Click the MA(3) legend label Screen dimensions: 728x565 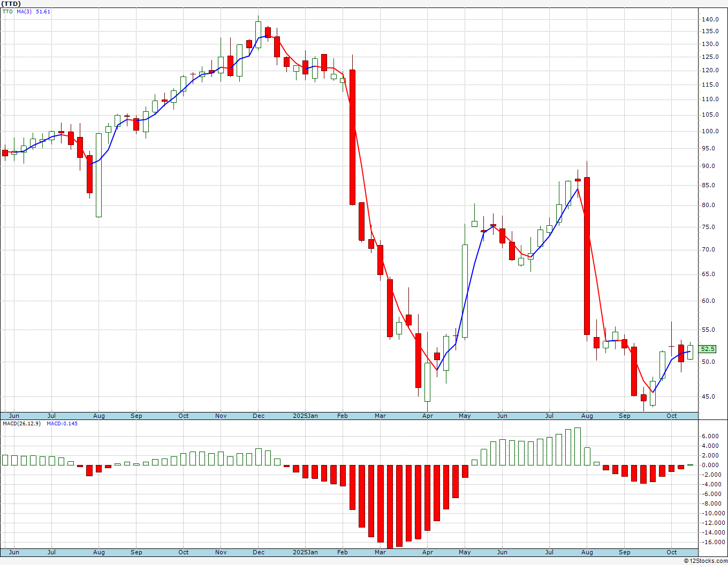[24, 11]
